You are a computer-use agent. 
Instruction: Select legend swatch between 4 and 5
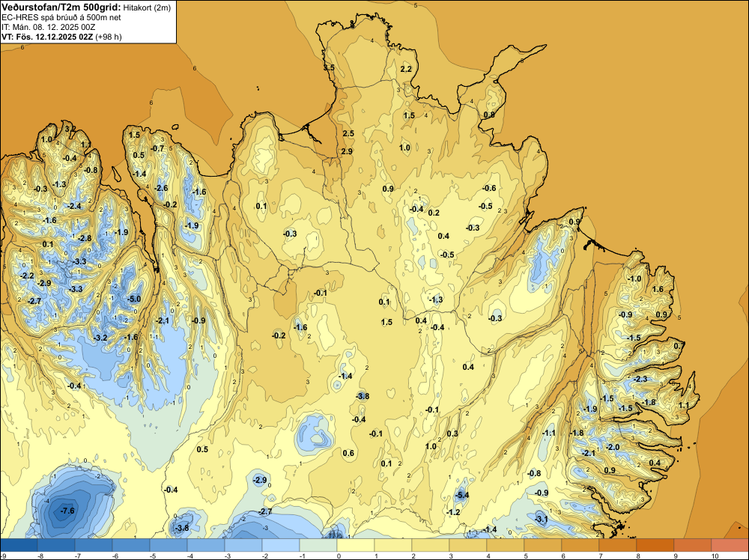tap(506, 545)
